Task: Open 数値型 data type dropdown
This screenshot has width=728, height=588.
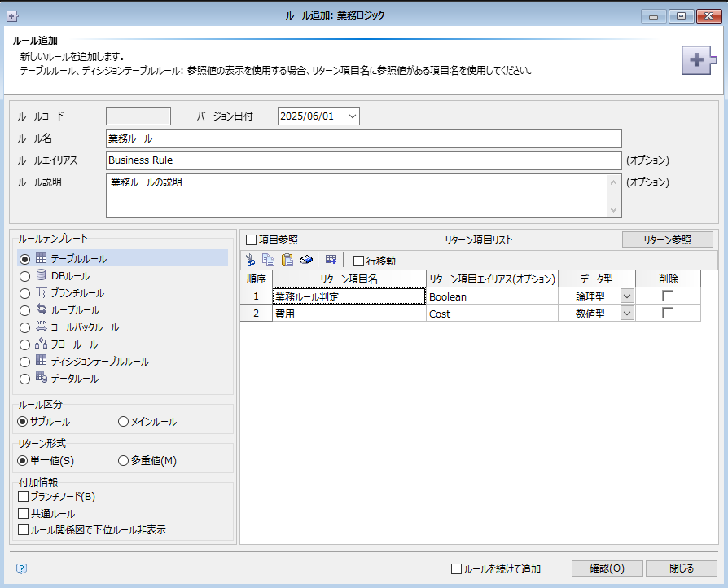Action: pyautogui.click(x=627, y=314)
